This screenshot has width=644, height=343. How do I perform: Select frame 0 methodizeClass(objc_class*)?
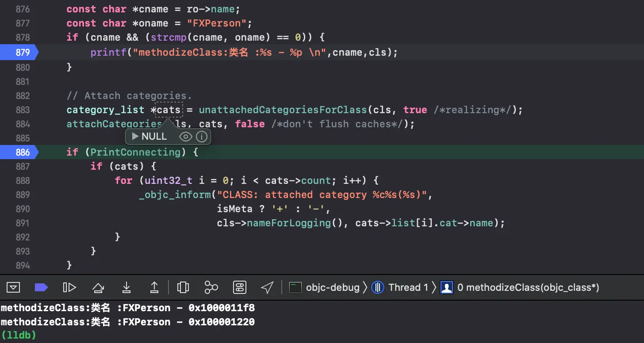[520, 288]
